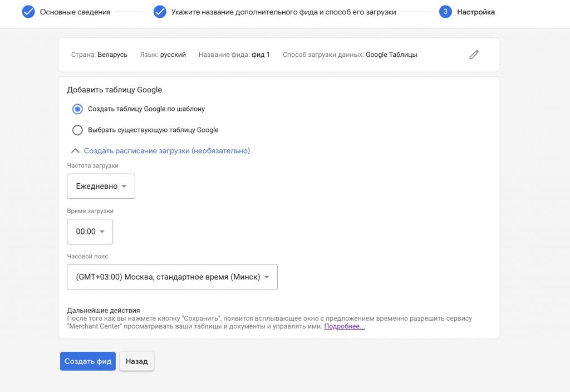The width and height of the screenshot is (570, 392).
Task: Click the pencil edit icon
Action: (x=474, y=55)
